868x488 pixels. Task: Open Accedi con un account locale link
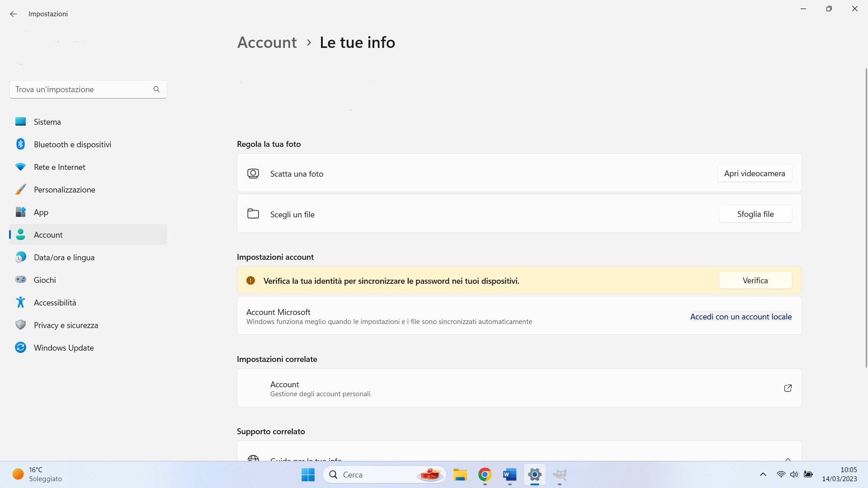click(x=741, y=317)
